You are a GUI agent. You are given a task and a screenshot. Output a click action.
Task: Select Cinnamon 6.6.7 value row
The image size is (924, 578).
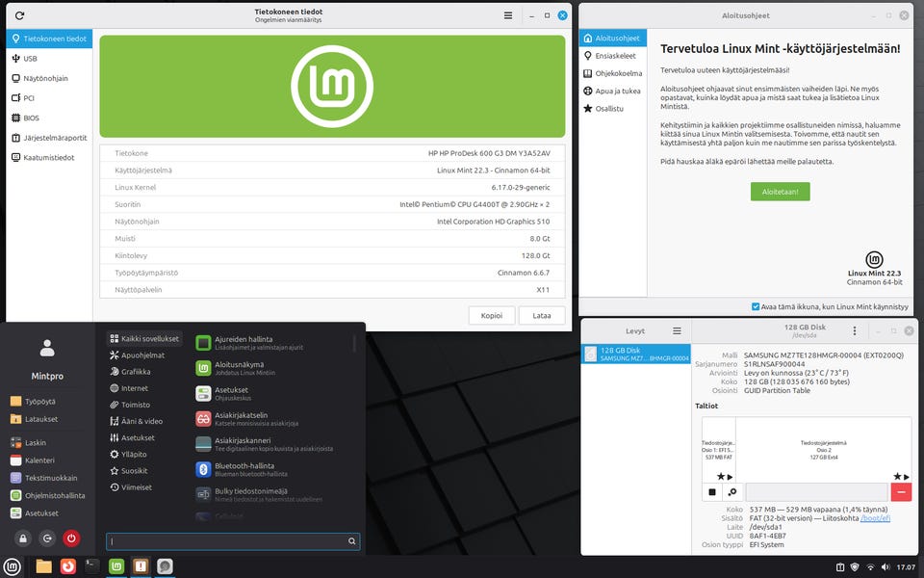tap(332, 273)
